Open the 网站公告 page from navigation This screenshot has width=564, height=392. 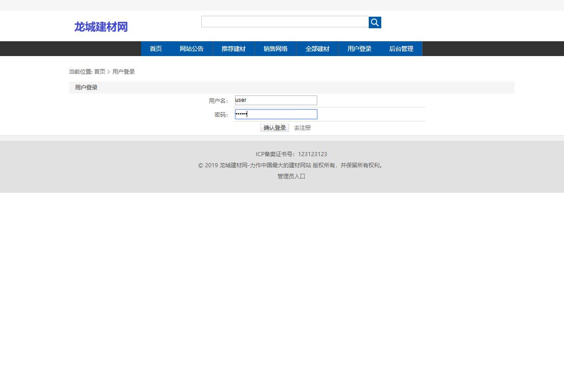[192, 49]
